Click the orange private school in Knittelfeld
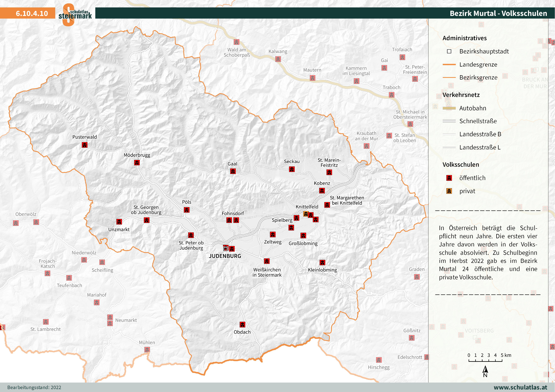The width and height of the screenshot is (555, 392). click(x=306, y=214)
